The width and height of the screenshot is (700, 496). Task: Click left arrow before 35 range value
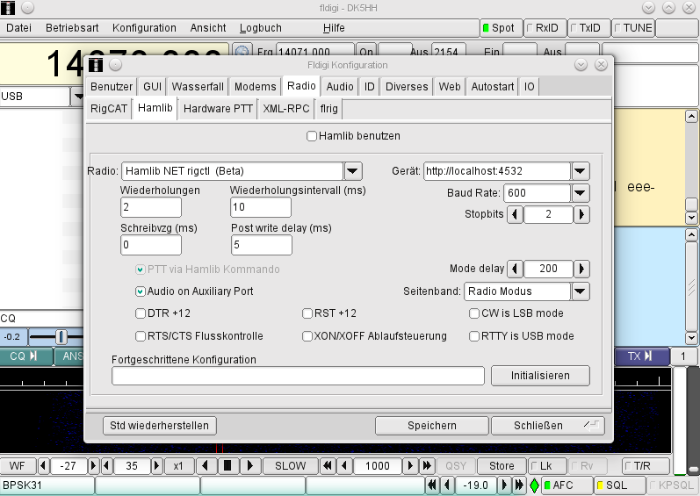coord(107,466)
